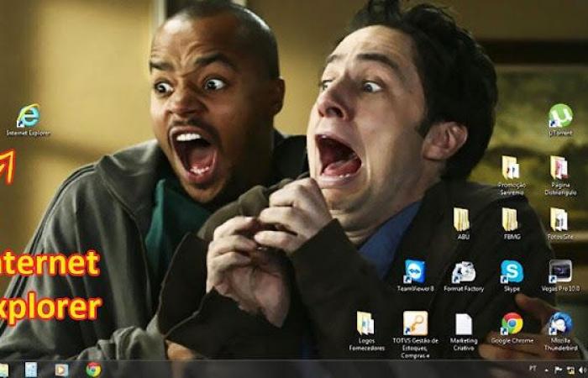Image resolution: width=588 pixels, height=378 pixels.
Task: Open the network tray icon
Action: point(570,370)
